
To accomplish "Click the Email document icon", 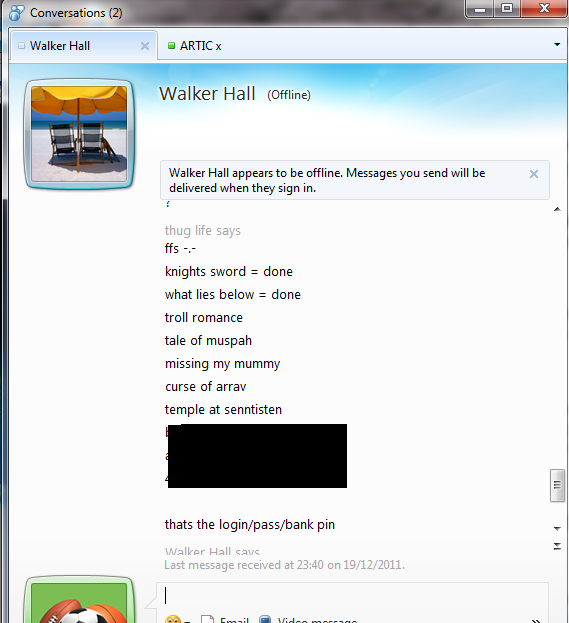I will [207, 620].
